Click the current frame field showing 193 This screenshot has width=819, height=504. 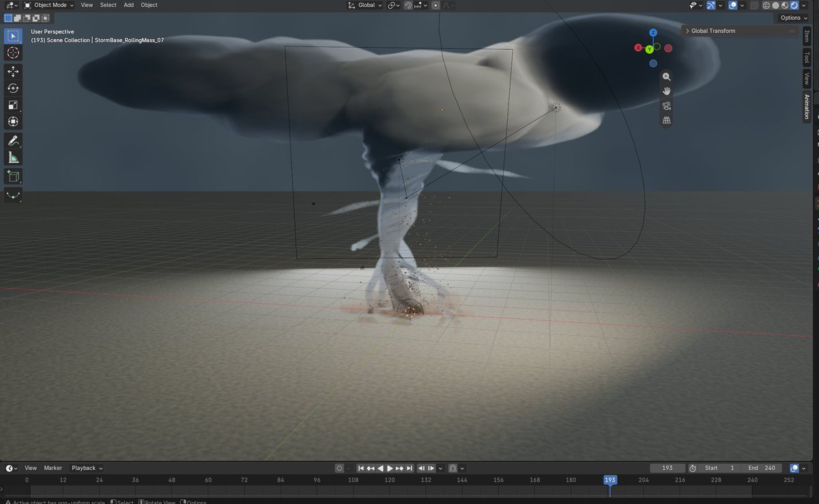(x=667, y=468)
